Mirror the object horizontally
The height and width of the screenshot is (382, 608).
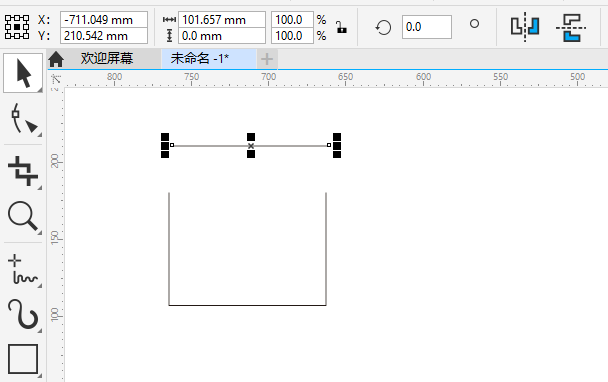tap(525, 27)
